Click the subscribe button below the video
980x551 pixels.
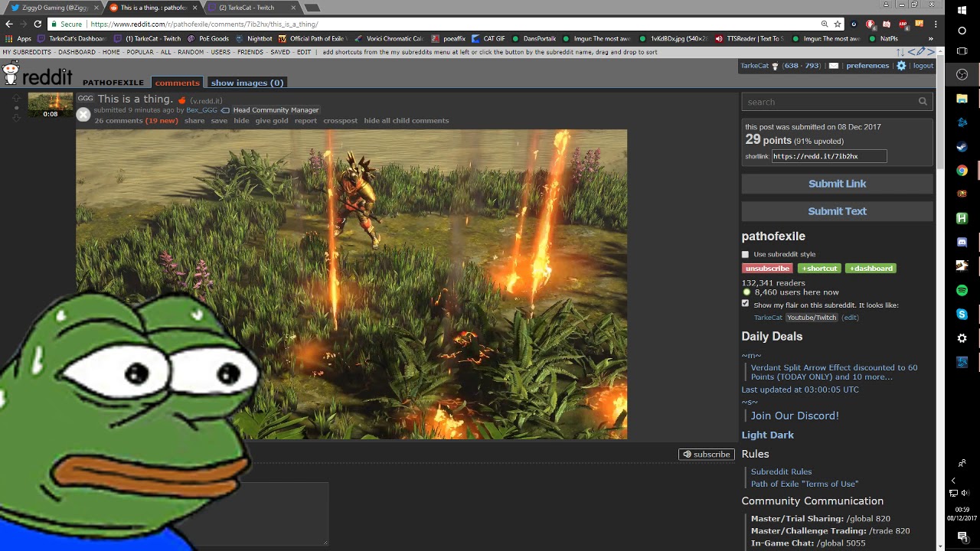tap(707, 455)
